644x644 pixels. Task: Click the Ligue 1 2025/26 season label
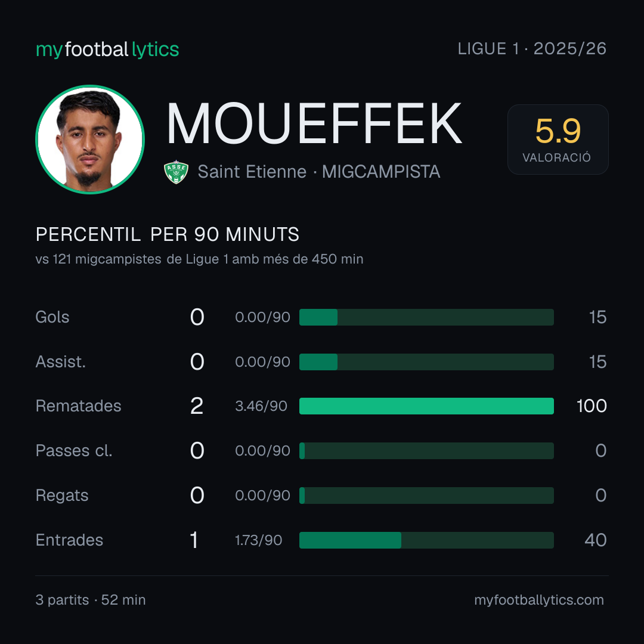(x=532, y=49)
